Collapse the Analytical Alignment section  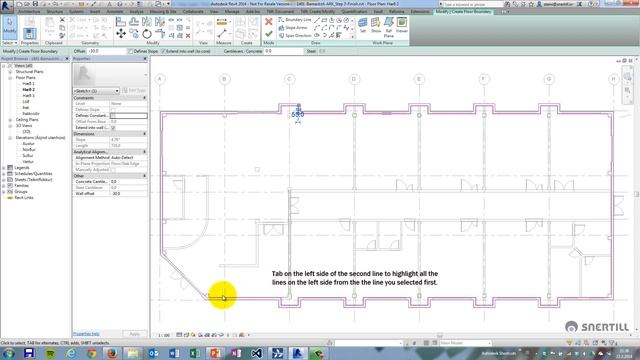coord(144,152)
